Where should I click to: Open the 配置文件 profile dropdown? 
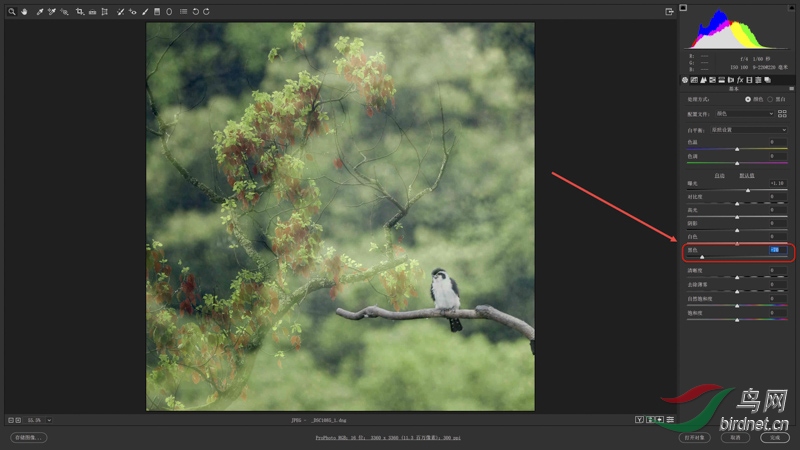(x=742, y=114)
